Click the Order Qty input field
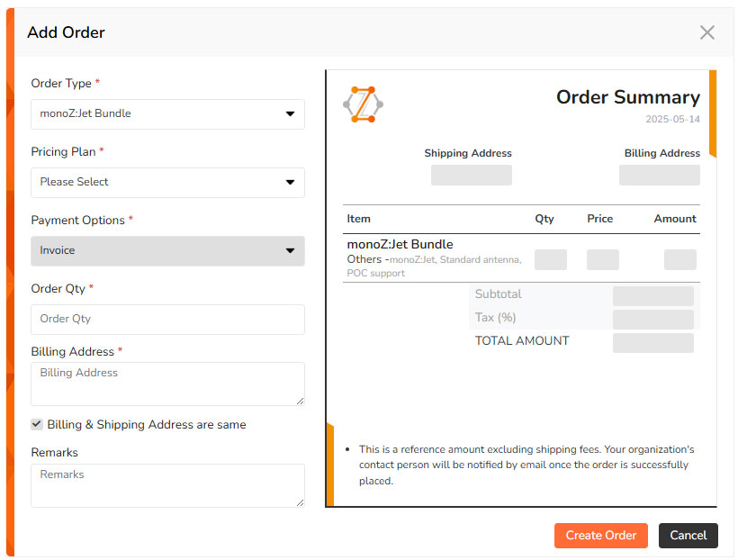738x560 pixels. (x=167, y=319)
